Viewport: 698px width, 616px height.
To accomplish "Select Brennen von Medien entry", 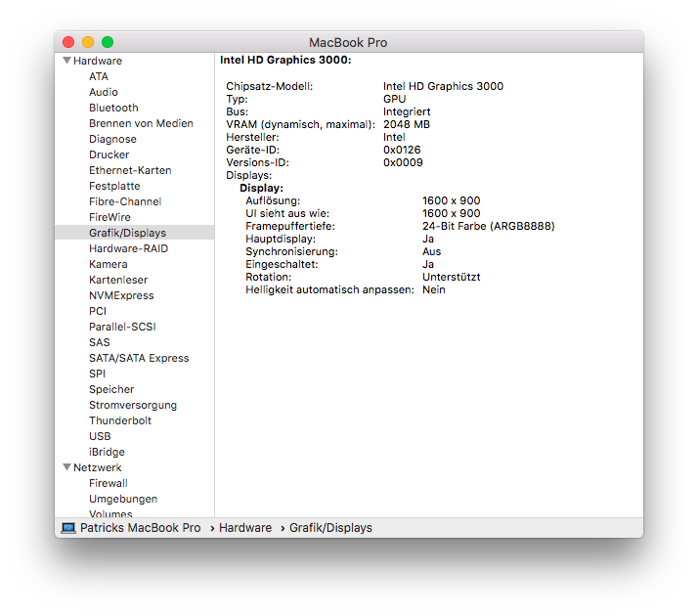I will click(141, 123).
